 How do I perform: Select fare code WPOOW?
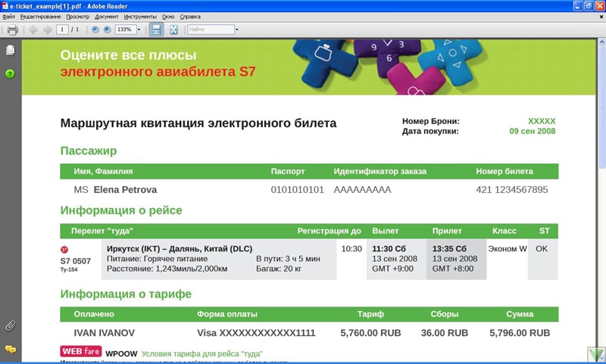[x=121, y=353]
